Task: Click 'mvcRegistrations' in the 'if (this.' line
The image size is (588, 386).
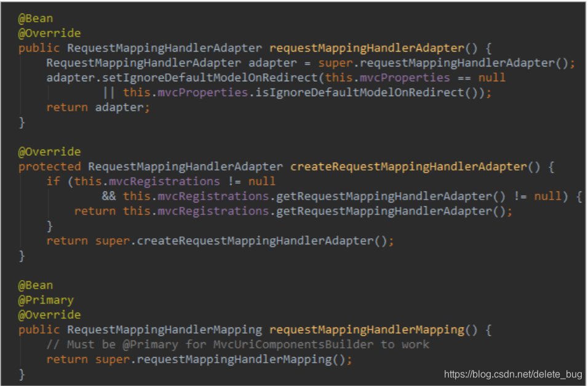Action: [x=164, y=182]
